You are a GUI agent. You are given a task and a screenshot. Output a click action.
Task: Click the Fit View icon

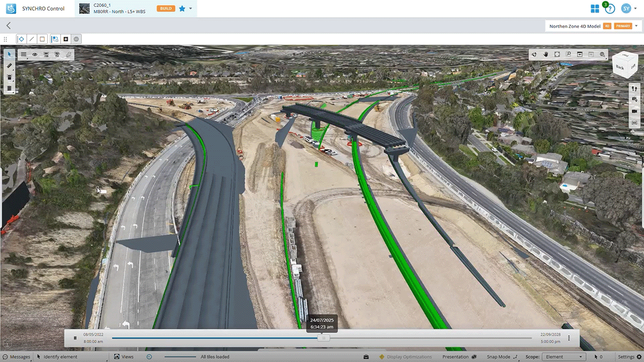click(557, 54)
